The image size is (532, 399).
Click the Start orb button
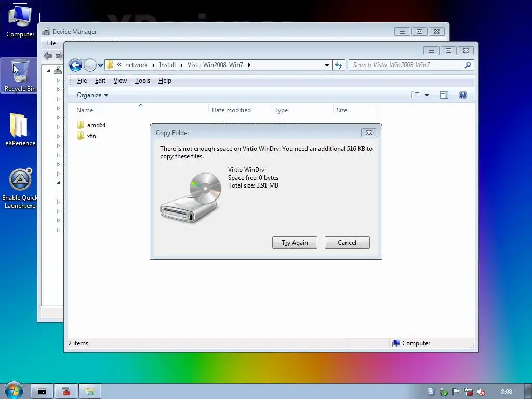pyautogui.click(x=14, y=391)
